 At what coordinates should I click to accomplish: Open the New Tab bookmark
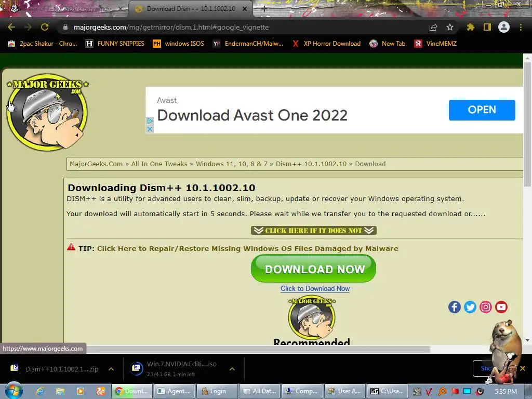[x=388, y=44]
